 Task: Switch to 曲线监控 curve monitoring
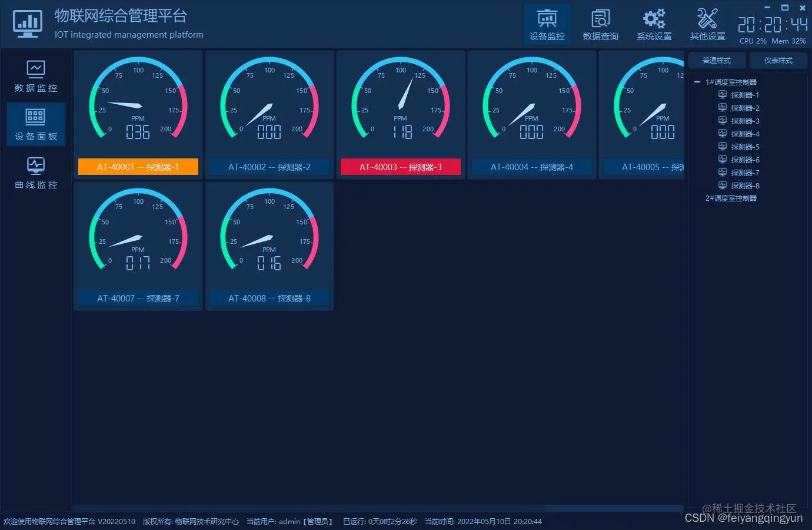[x=36, y=173]
